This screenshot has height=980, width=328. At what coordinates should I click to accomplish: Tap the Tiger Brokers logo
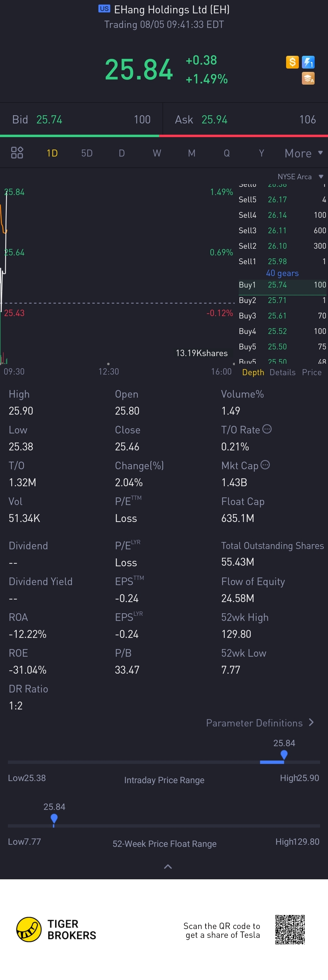tap(56, 929)
